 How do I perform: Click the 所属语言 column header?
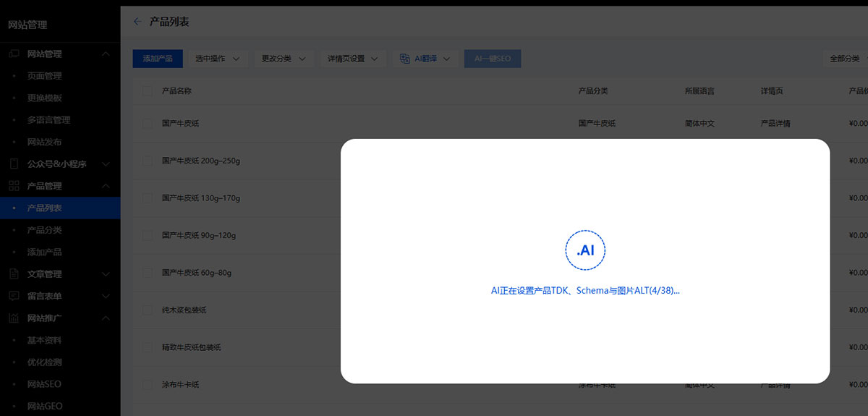699,91
